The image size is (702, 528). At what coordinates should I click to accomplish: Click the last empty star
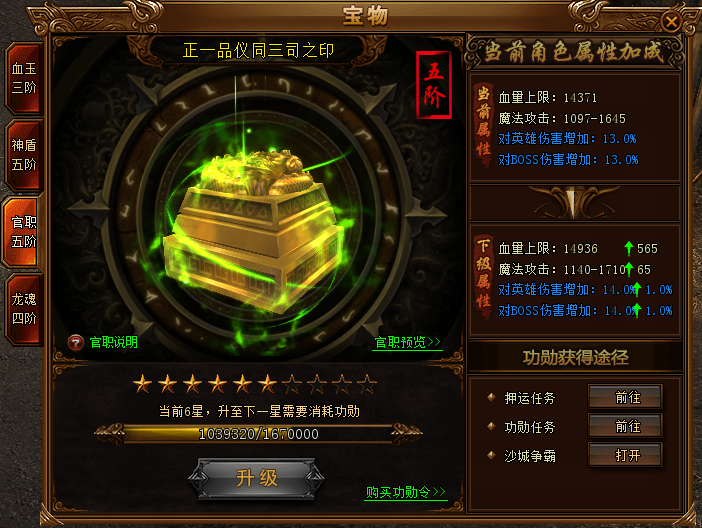pos(367,384)
